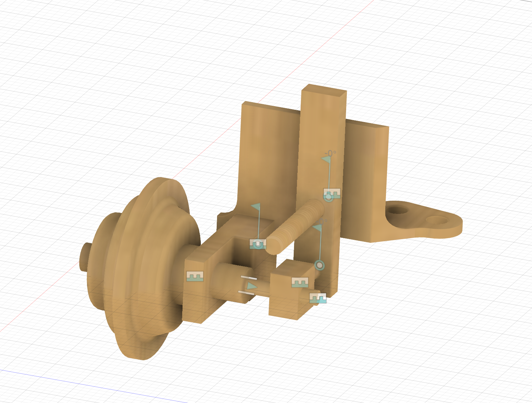Select the joint icon on the tall vertical bar
The width and height of the screenshot is (532, 403).
pyautogui.click(x=332, y=194)
